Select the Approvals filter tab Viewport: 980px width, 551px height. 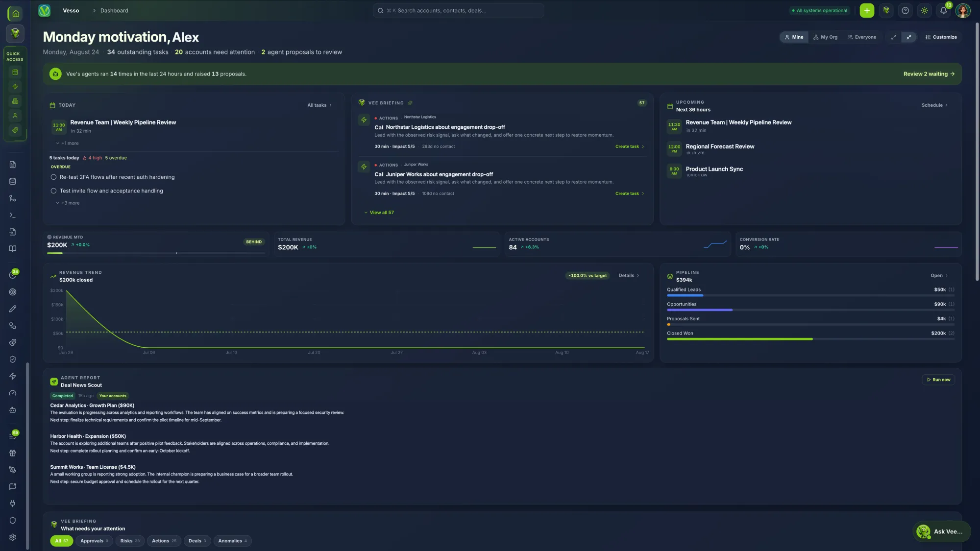(94, 541)
